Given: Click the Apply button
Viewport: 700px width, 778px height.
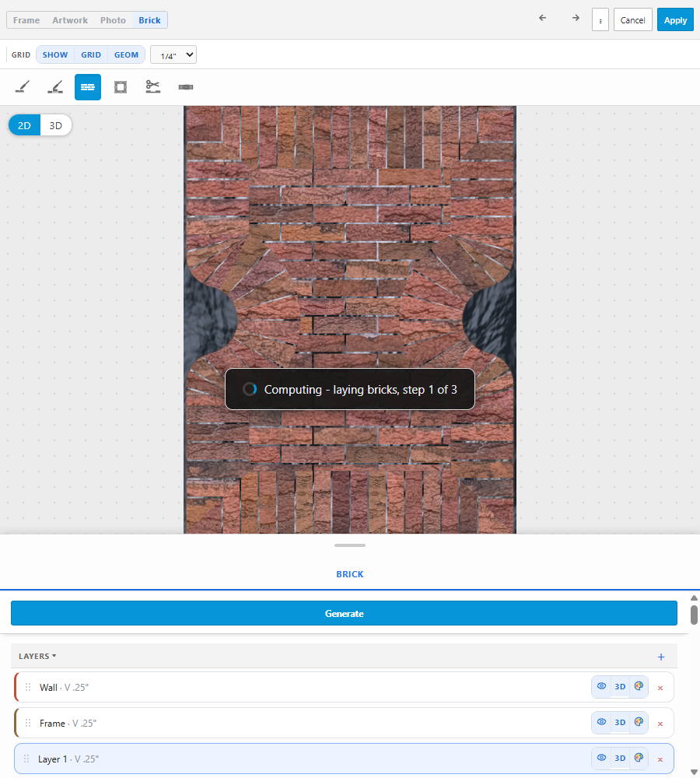Looking at the screenshot, I should pos(675,20).
